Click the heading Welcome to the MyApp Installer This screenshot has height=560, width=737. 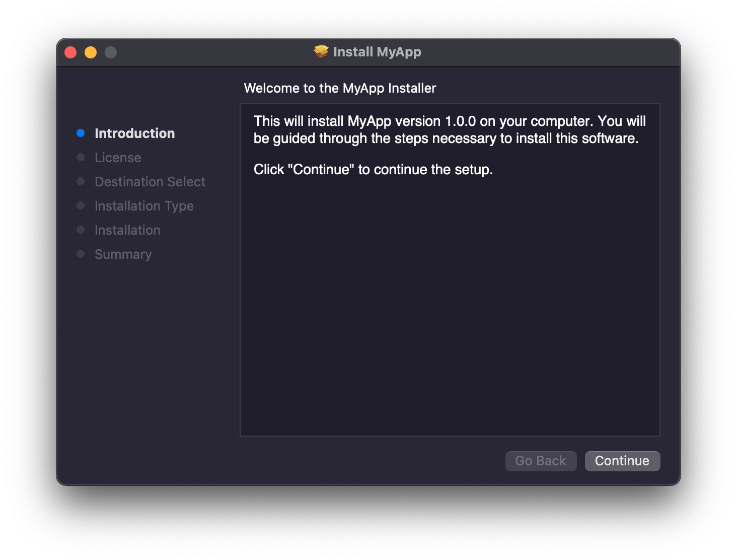(x=340, y=88)
